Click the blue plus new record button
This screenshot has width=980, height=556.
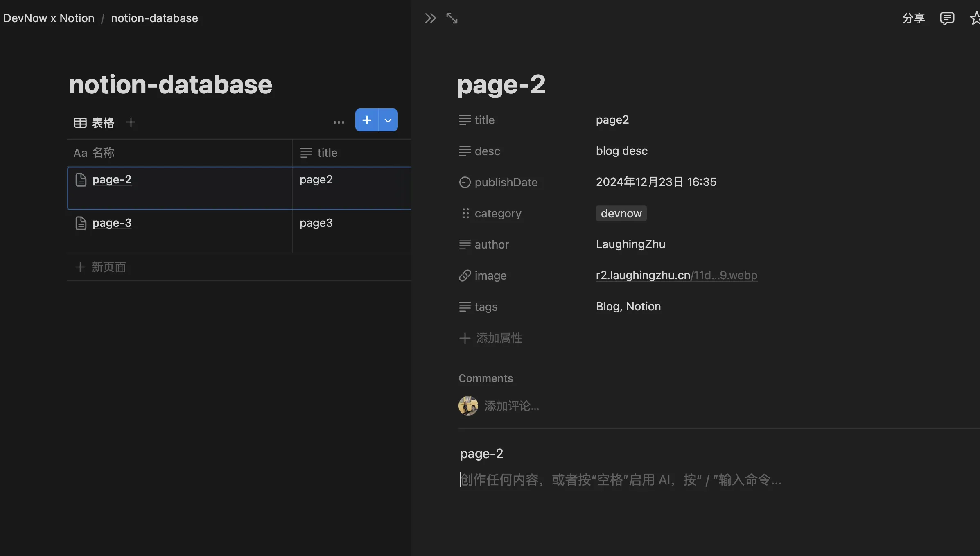(367, 120)
